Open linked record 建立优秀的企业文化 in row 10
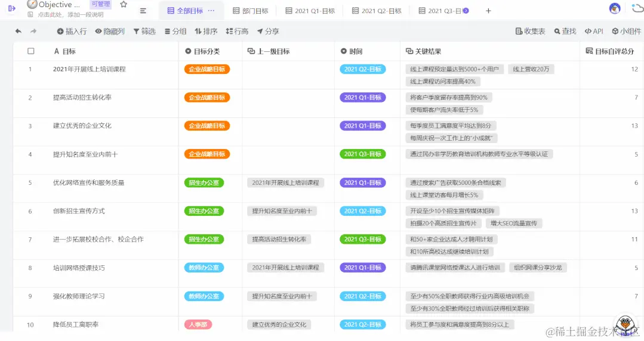The image size is (644, 341). [x=279, y=324]
